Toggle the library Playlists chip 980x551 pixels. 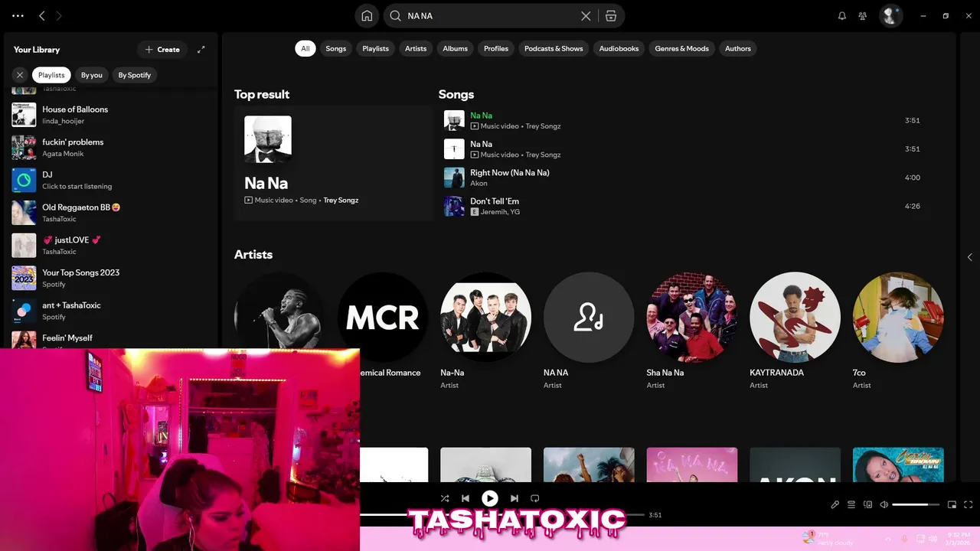[51, 75]
